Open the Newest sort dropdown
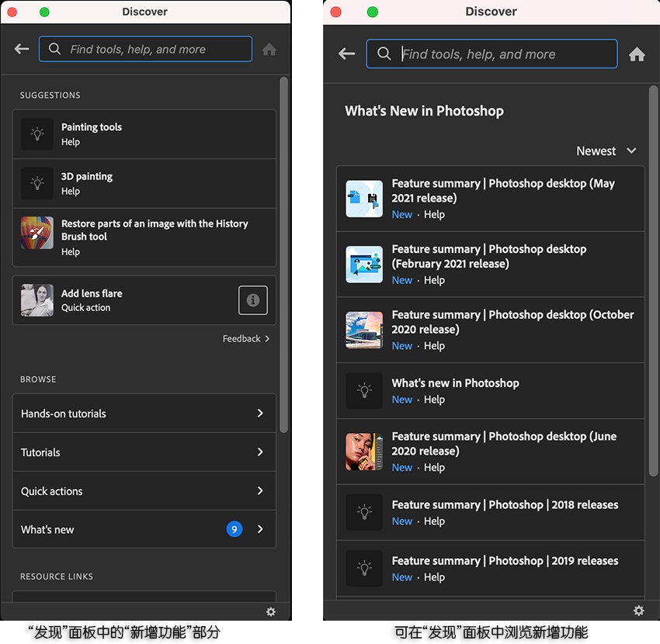The width and height of the screenshot is (660, 644). coord(606,151)
